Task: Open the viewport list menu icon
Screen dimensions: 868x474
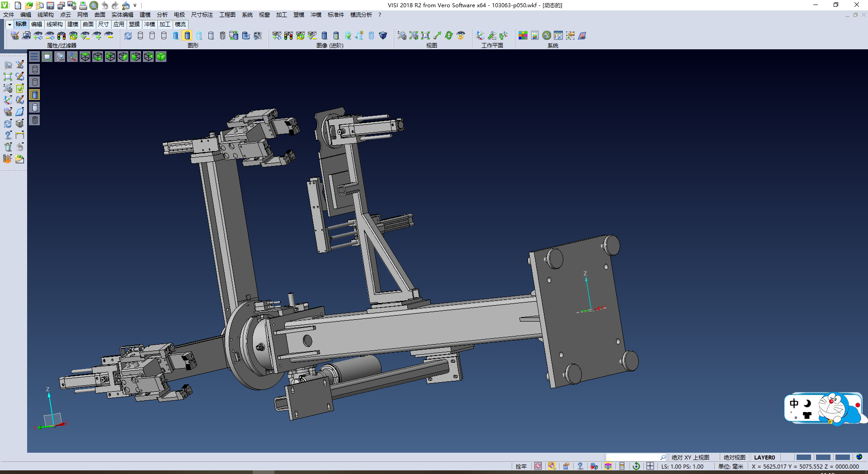Action: click(x=34, y=57)
